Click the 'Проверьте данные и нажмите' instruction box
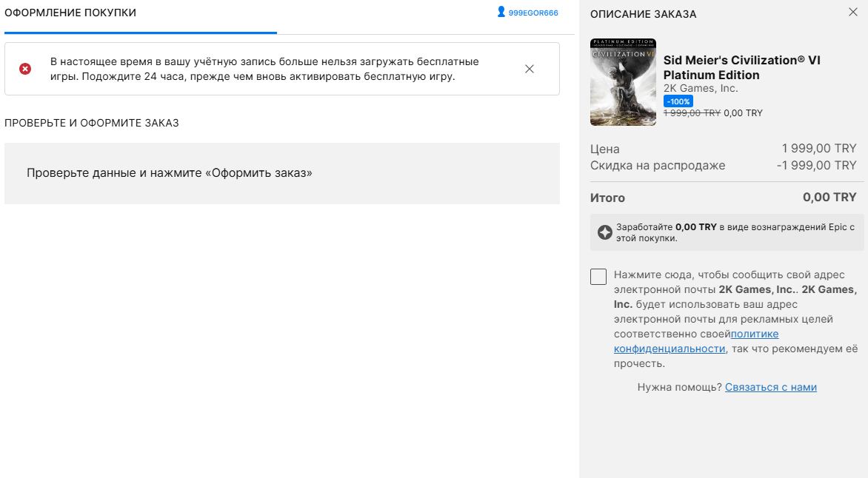Screen dimensions: 868x478 point(281,173)
